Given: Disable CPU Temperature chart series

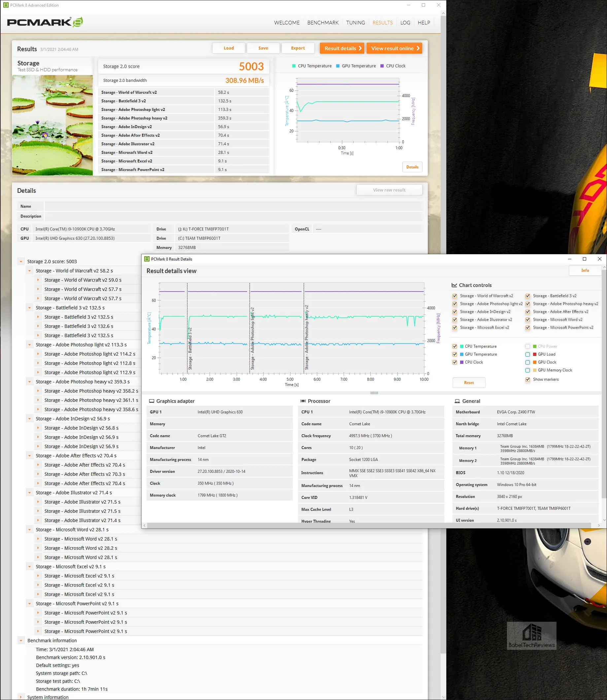Looking at the screenshot, I should [455, 347].
